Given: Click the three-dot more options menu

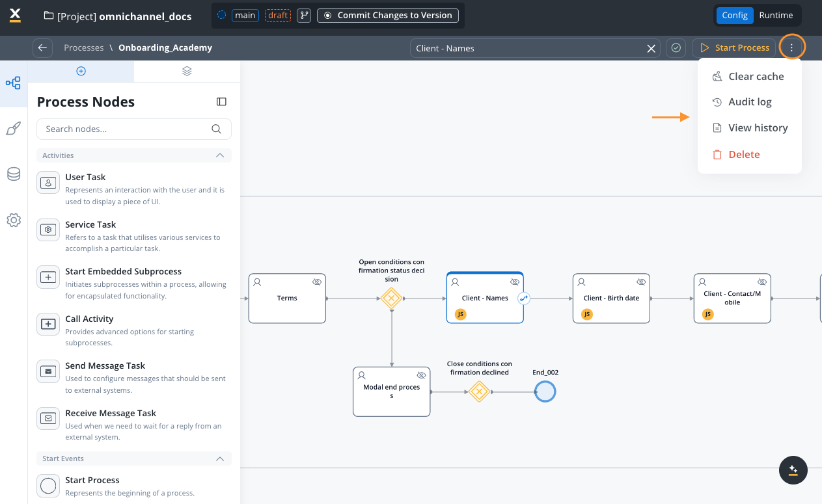Looking at the screenshot, I should point(791,47).
